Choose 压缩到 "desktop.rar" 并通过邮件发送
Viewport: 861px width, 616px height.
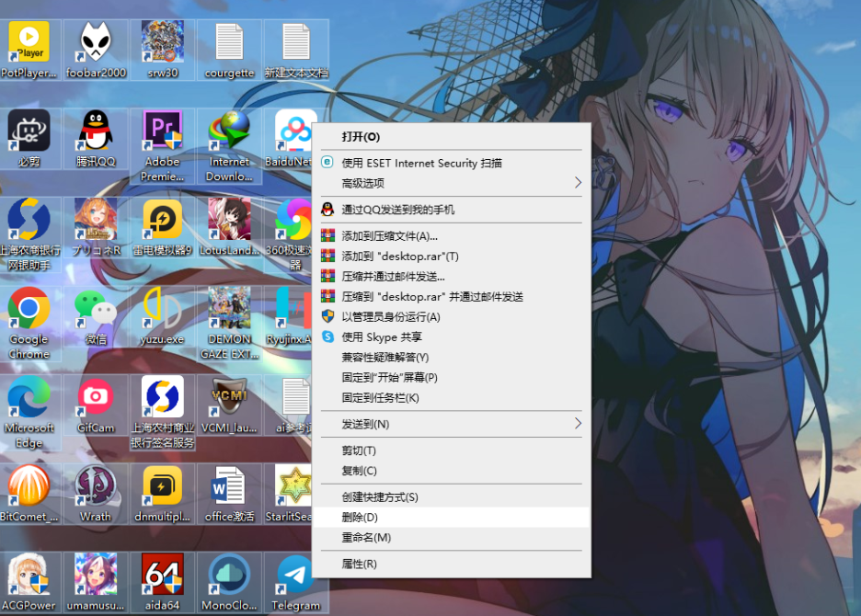click(452, 296)
